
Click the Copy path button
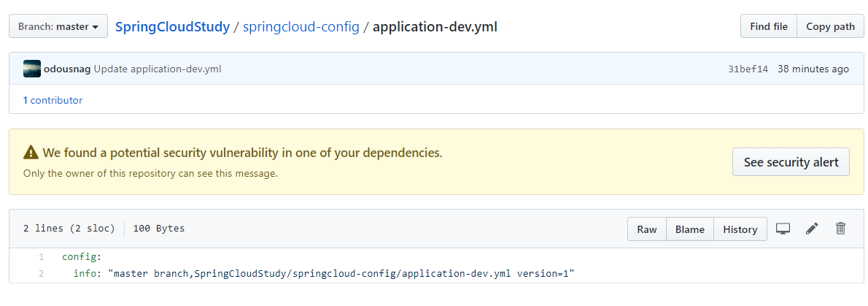pyautogui.click(x=830, y=26)
